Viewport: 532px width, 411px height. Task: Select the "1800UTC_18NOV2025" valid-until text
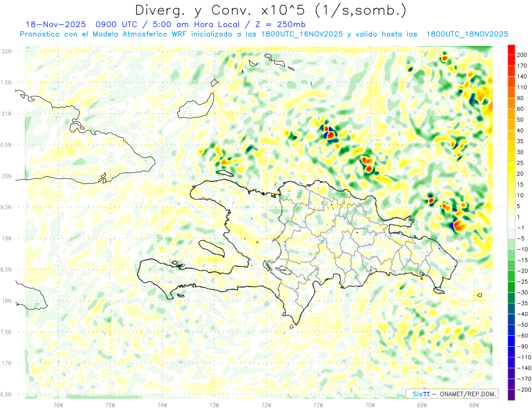coord(467,34)
